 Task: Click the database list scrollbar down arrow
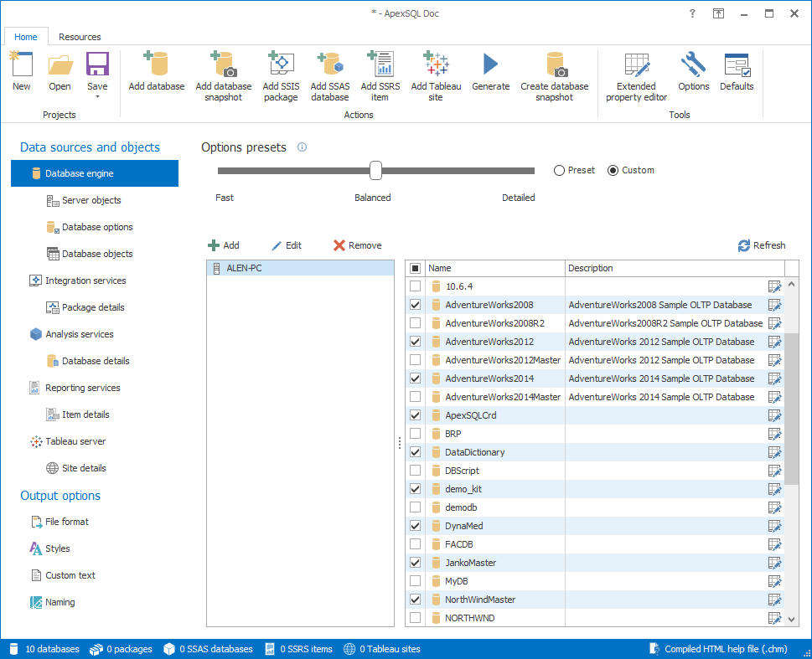[791, 619]
